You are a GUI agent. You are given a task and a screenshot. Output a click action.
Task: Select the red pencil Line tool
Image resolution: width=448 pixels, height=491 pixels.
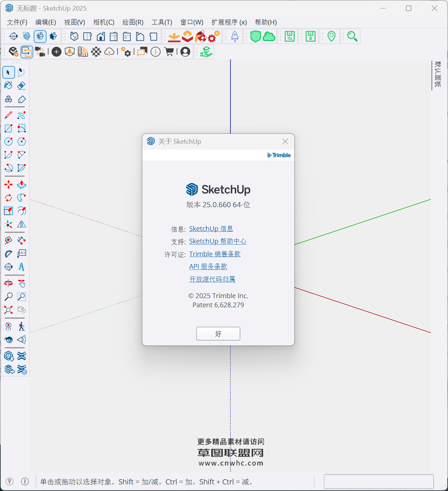8,115
